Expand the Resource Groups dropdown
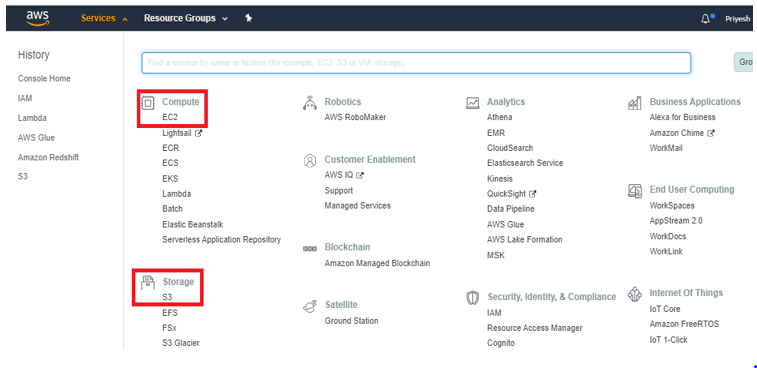The width and height of the screenshot is (757, 368). pyautogui.click(x=185, y=18)
